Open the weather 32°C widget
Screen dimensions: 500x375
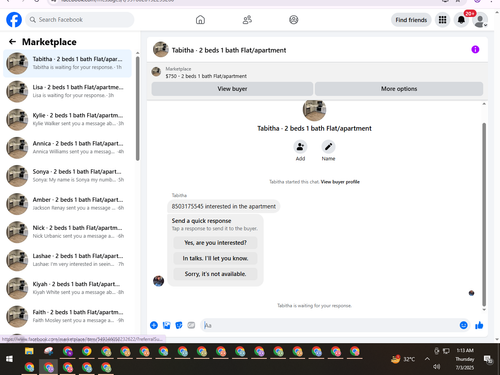[x=403, y=359]
